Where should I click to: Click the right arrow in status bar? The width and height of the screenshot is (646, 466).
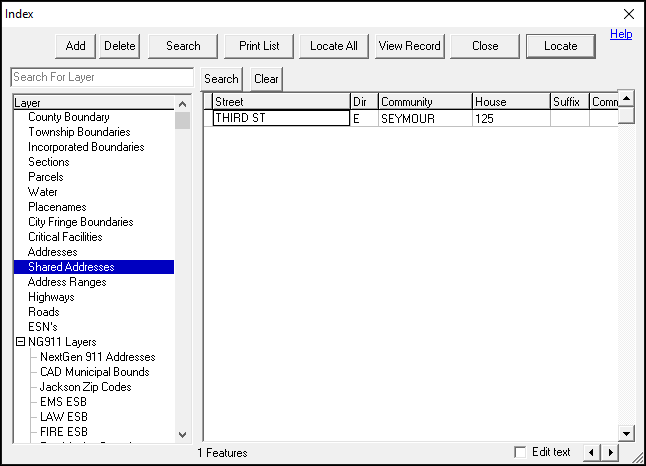pos(609,453)
